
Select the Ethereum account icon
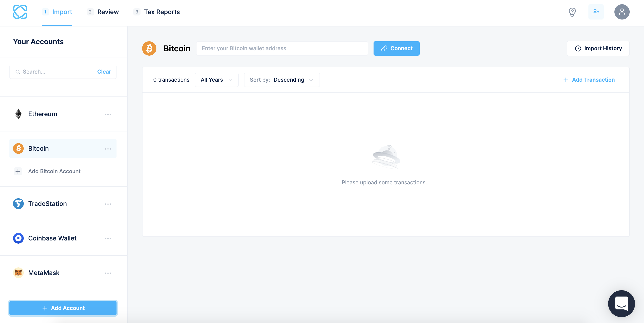point(18,114)
